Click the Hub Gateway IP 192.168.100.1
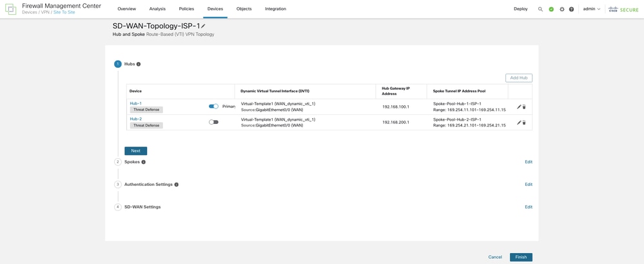The height and width of the screenshot is (264, 644). point(396,107)
